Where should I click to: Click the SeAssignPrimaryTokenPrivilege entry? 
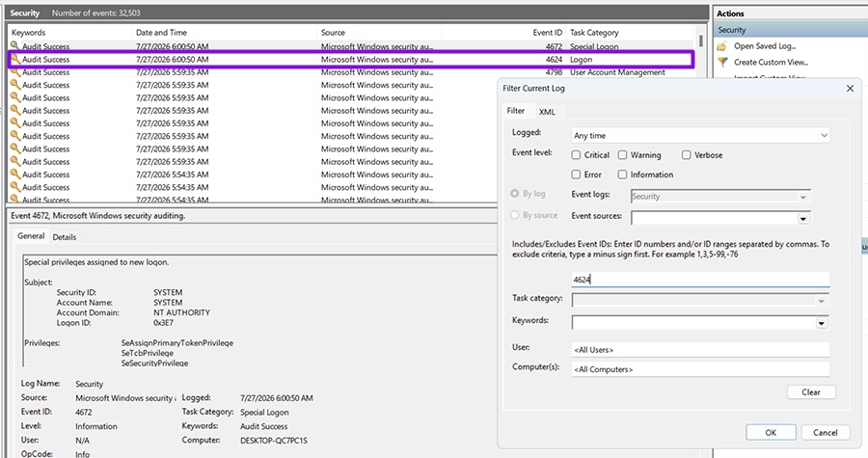177,343
